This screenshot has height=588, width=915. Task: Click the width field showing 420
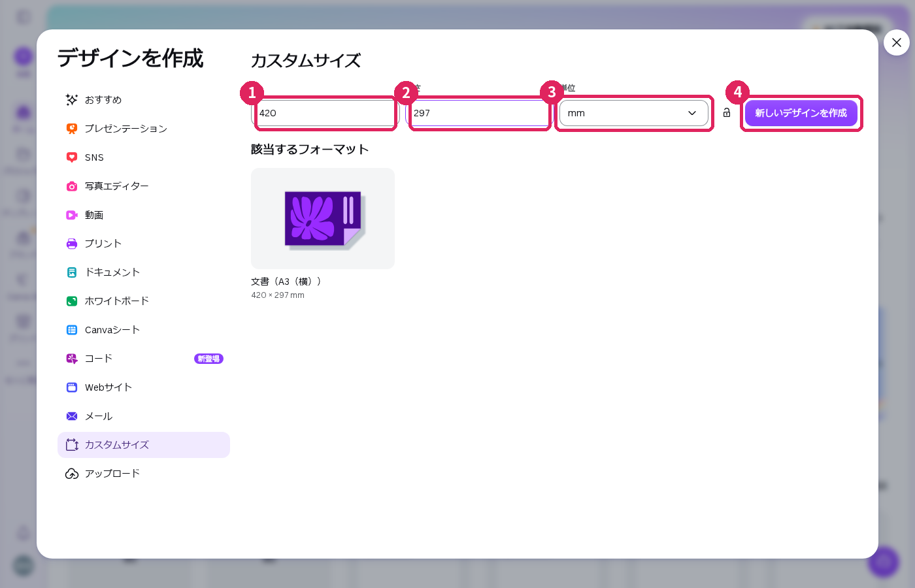[x=325, y=113]
